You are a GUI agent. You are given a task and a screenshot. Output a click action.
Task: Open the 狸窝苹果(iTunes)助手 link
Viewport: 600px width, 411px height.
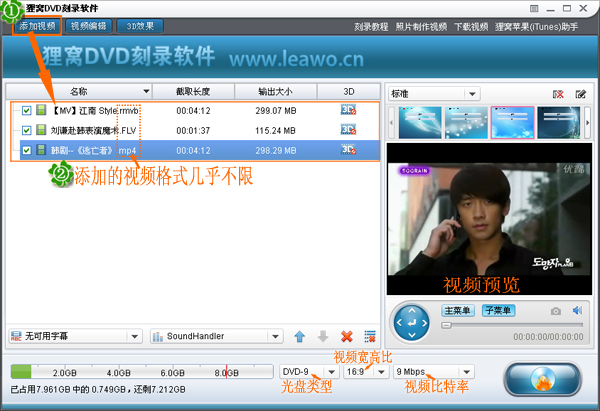point(536,27)
